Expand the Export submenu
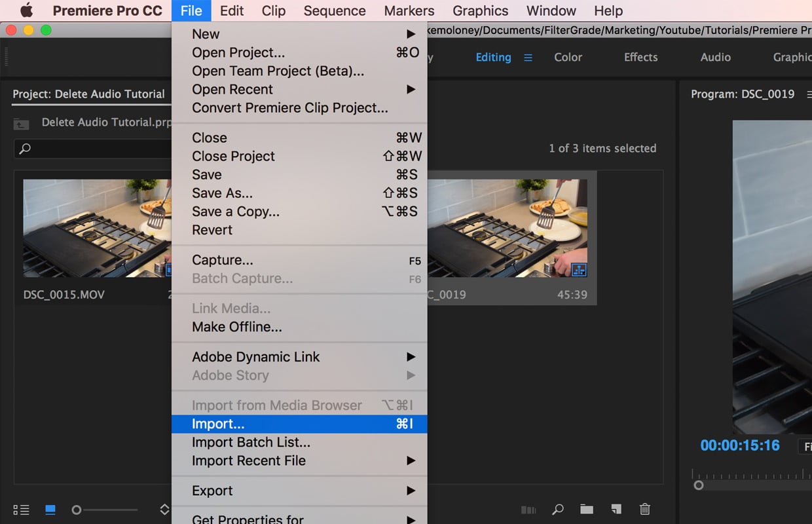 coord(299,491)
